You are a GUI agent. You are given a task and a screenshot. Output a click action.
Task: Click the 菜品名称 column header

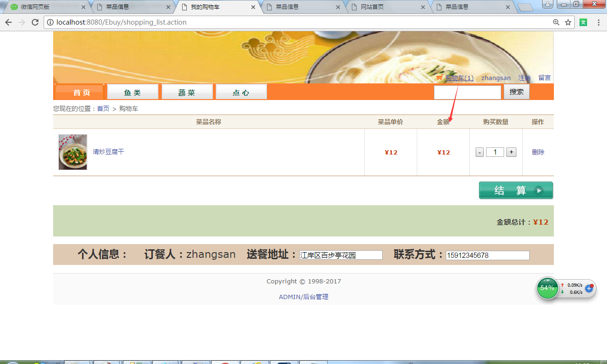click(x=209, y=122)
